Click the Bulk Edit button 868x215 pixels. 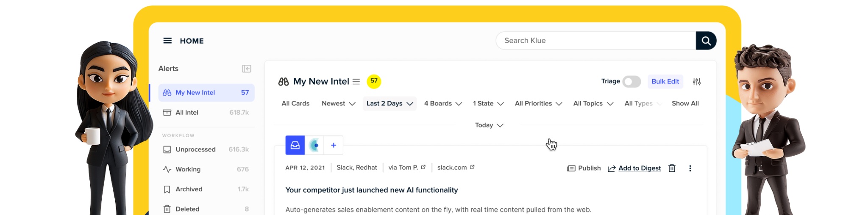point(665,82)
